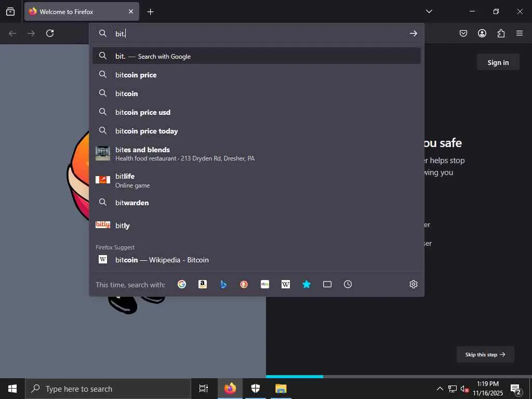Open the Extensions puzzle icon
The height and width of the screenshot is (399, 532).
[501, 33]
